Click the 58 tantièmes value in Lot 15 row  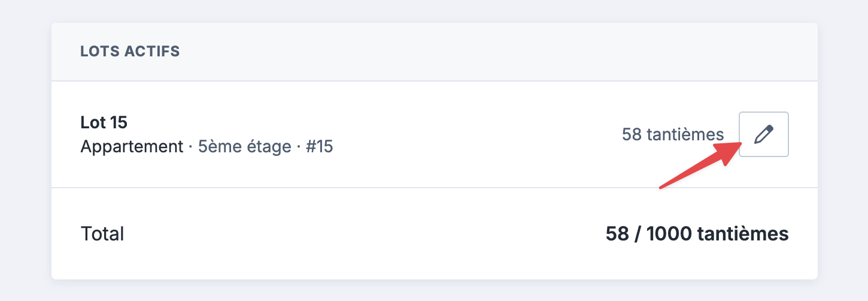pyautogui.click(x=673, y=134)
